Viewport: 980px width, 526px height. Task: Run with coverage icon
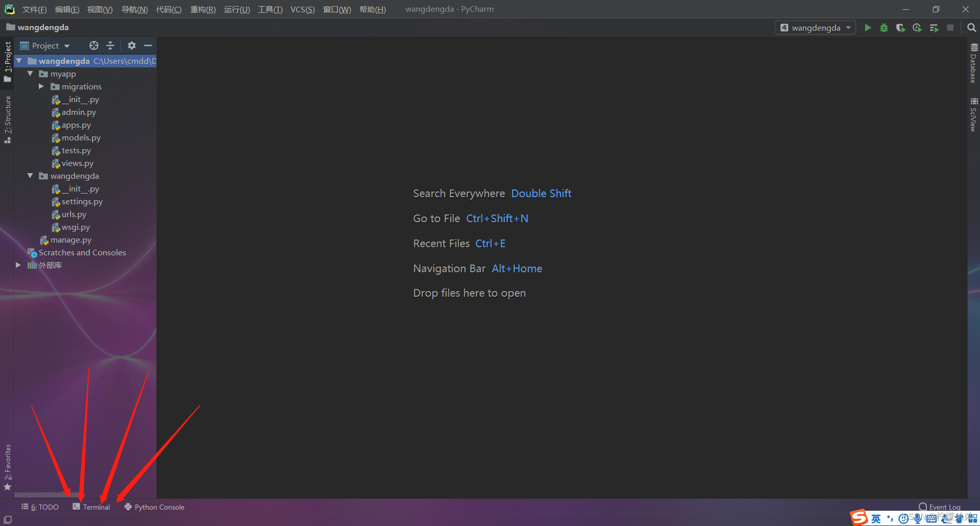tap(900, 28)
